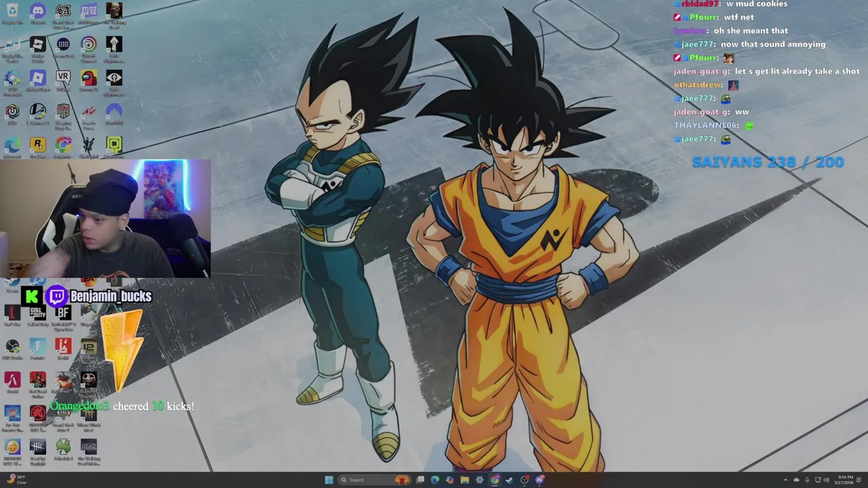Switch to Steam in the taskbar
Viewport: 868px width, 488px height.
509,480
